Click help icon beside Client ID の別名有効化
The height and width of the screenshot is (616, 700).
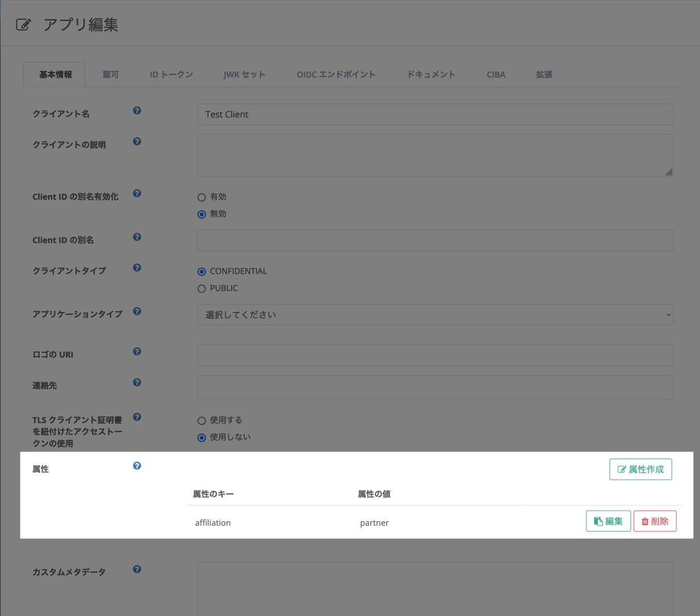(137, 193)
